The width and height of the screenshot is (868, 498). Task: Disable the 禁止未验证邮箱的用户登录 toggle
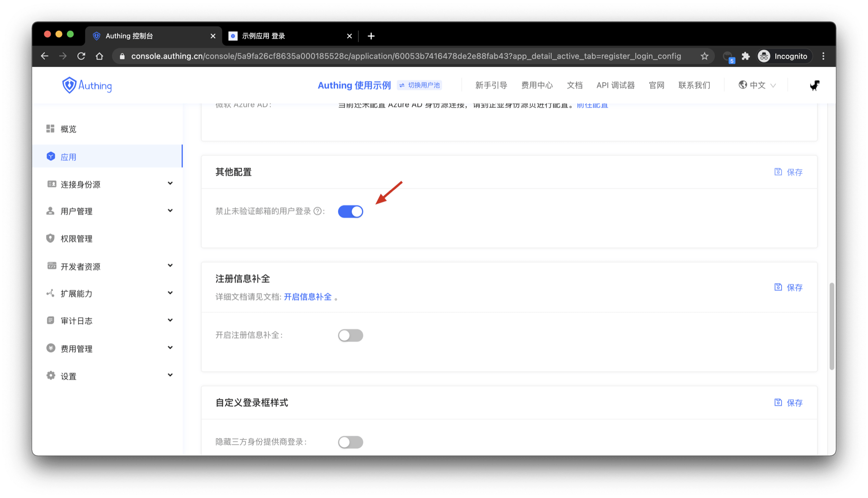(350, 212)
